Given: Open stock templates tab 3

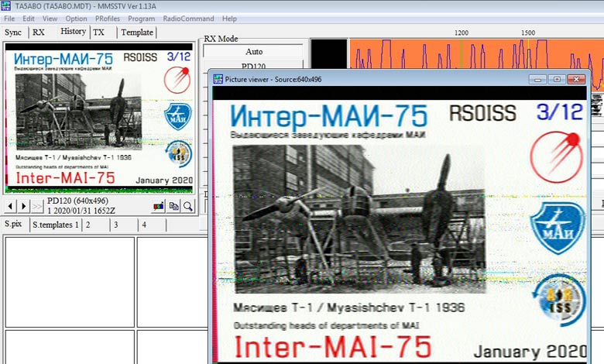Looking at the screenshot, I should [115, 225].
